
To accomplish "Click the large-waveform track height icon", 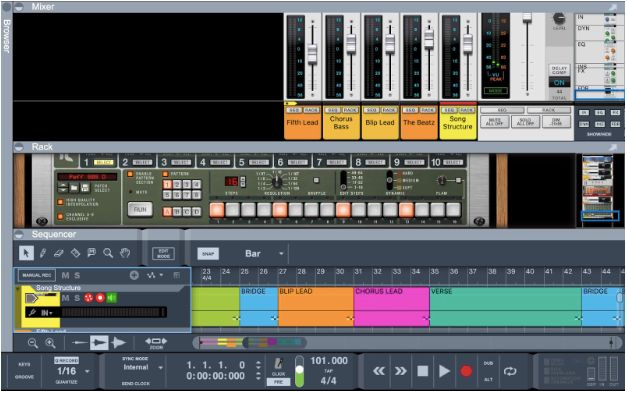I will point(118,343).
